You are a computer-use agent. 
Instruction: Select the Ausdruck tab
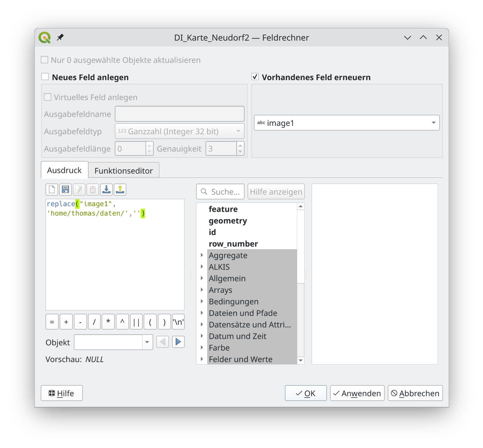64,170
